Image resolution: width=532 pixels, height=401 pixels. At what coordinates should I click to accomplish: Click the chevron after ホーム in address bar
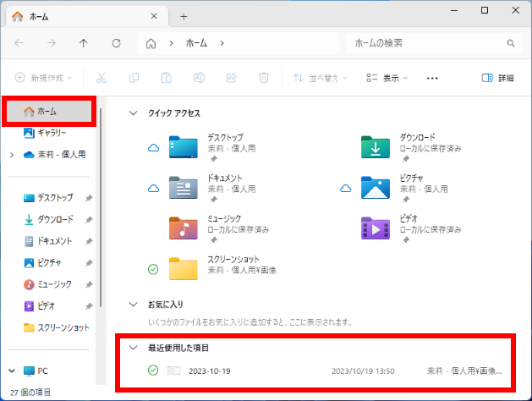(222, 43)
